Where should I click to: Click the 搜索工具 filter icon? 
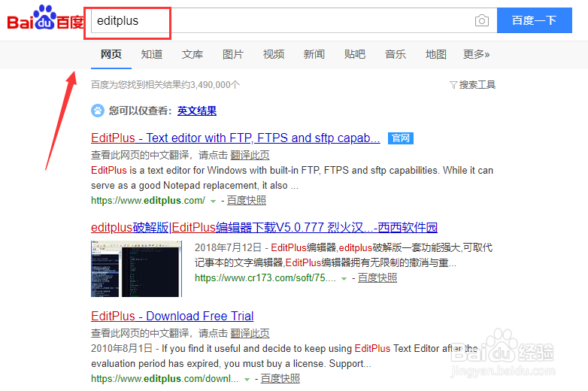[x=453, y=85]
